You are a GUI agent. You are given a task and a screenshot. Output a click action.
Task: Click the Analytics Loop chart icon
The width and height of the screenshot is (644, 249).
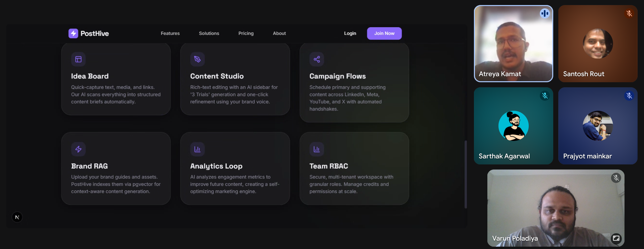pyautogui.click(x=197, y=149)
